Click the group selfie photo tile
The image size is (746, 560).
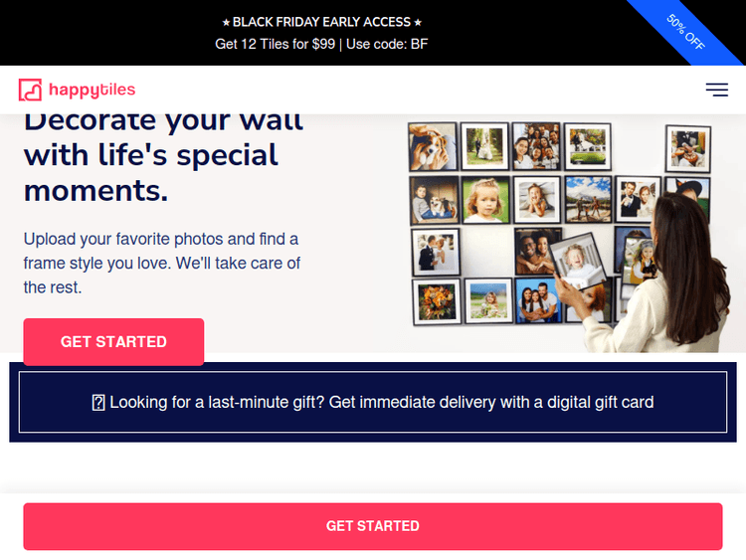click(x=536, y=146)
